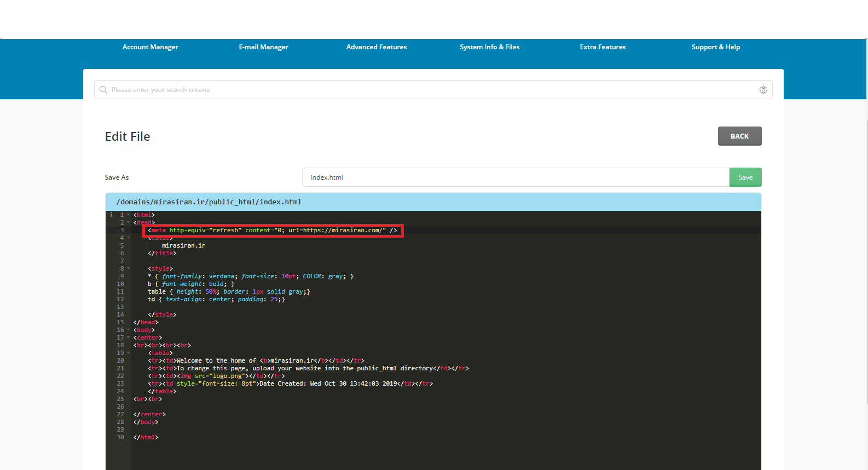Open System Info & Files menu
Viewport: 868px width, 470px height.
click(x=490, y=47)
